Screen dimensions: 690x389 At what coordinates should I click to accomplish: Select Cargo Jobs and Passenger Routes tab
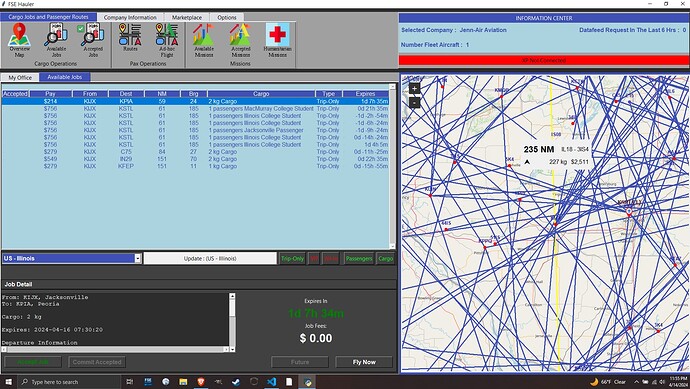click(x=48, y=17)
